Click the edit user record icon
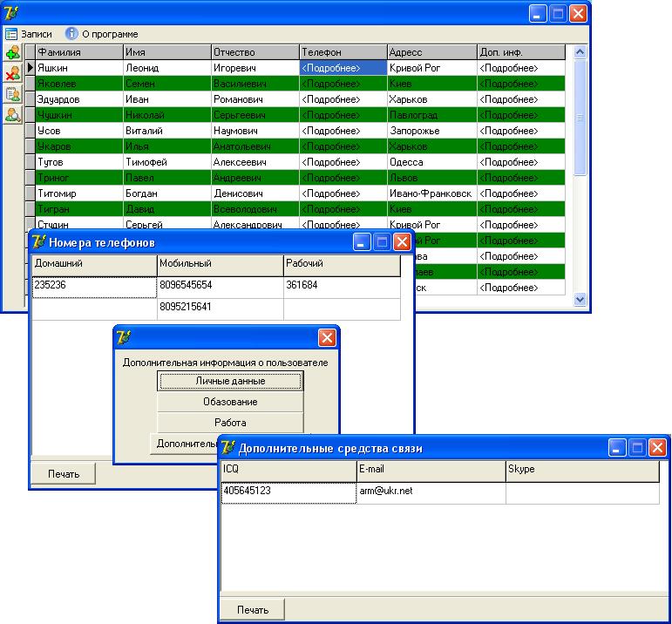Screen dimensions: 672x624 pyautogui.click(x=12, y=94)
